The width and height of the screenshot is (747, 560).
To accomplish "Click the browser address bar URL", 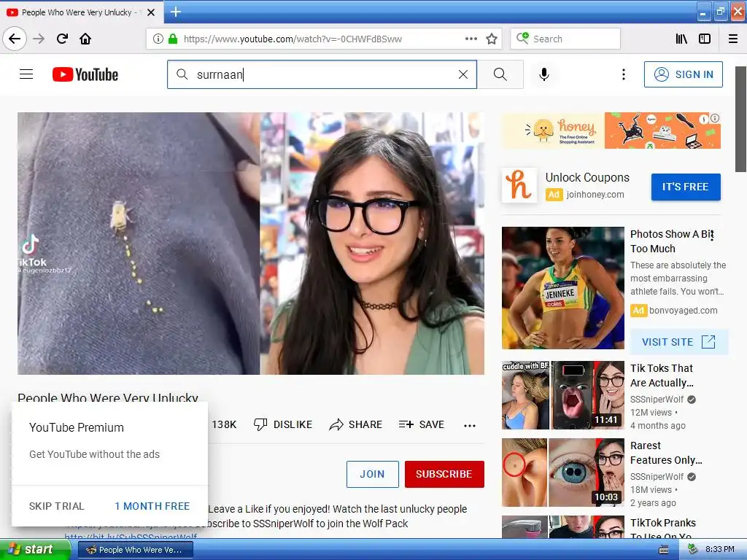I will [x=293, y=39].
